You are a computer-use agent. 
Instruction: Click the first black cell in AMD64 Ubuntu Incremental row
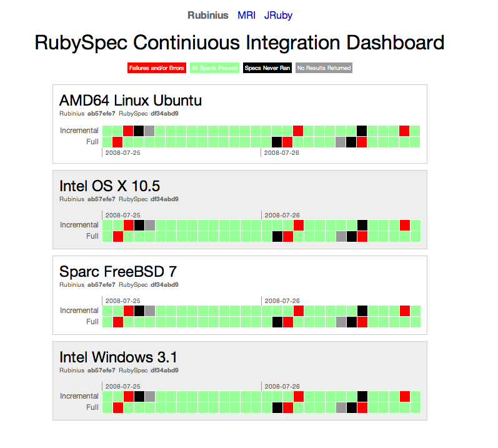pyautogui.click(x=139, y=131)
